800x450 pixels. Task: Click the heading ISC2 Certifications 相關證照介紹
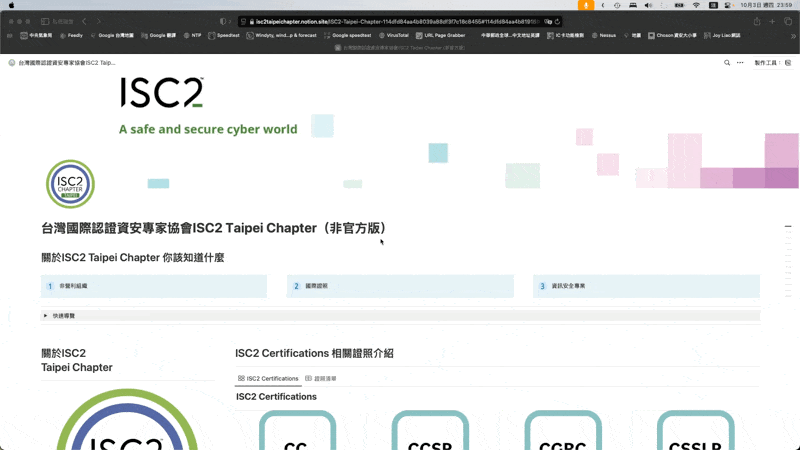(x=314, y=353)
